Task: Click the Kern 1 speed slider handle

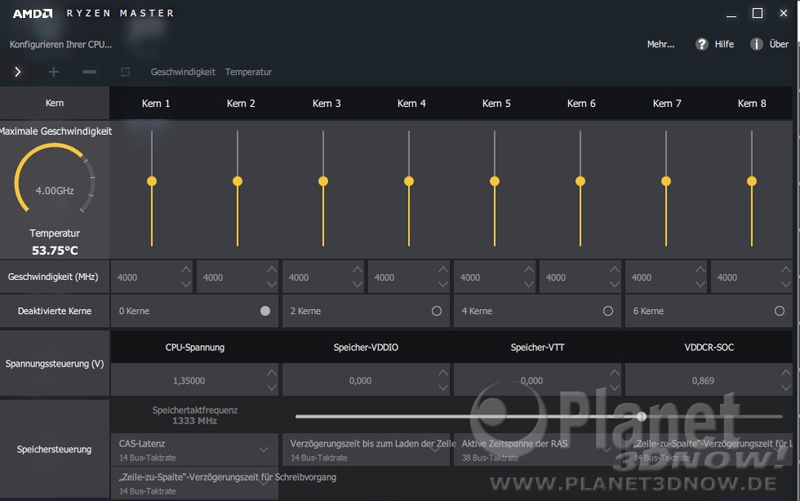Action: click(152, 181)
